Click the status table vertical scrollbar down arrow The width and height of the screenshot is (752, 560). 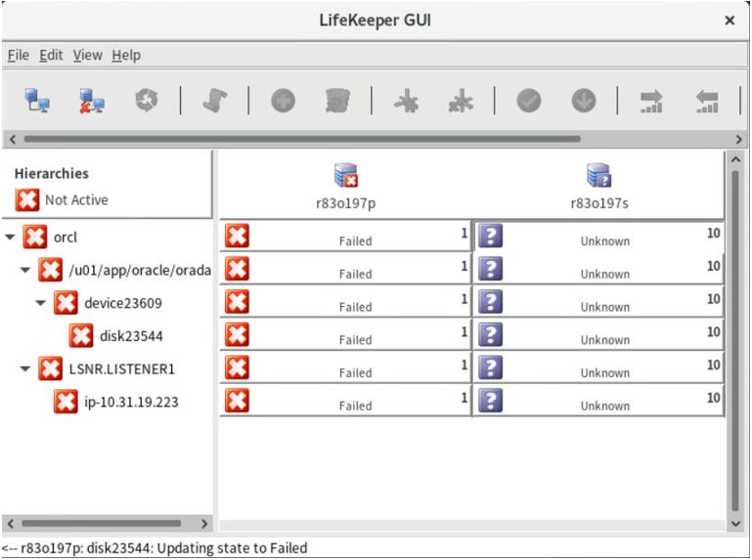coord(735,524)
